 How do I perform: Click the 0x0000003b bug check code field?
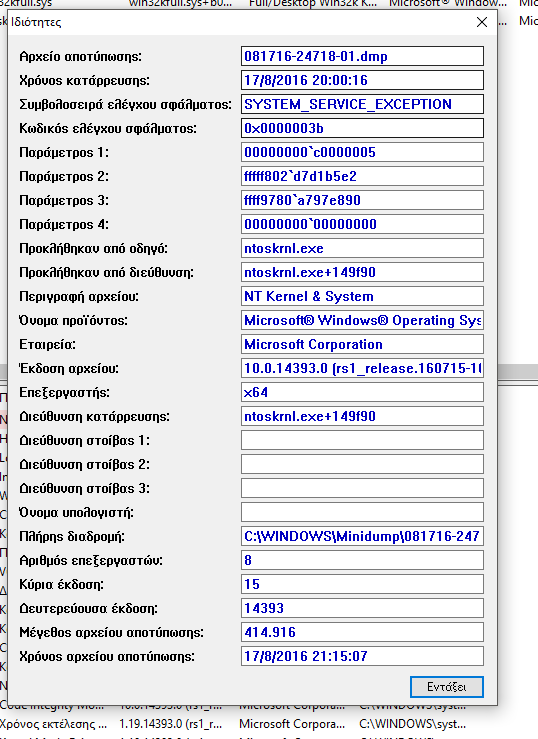click(362, 128)
